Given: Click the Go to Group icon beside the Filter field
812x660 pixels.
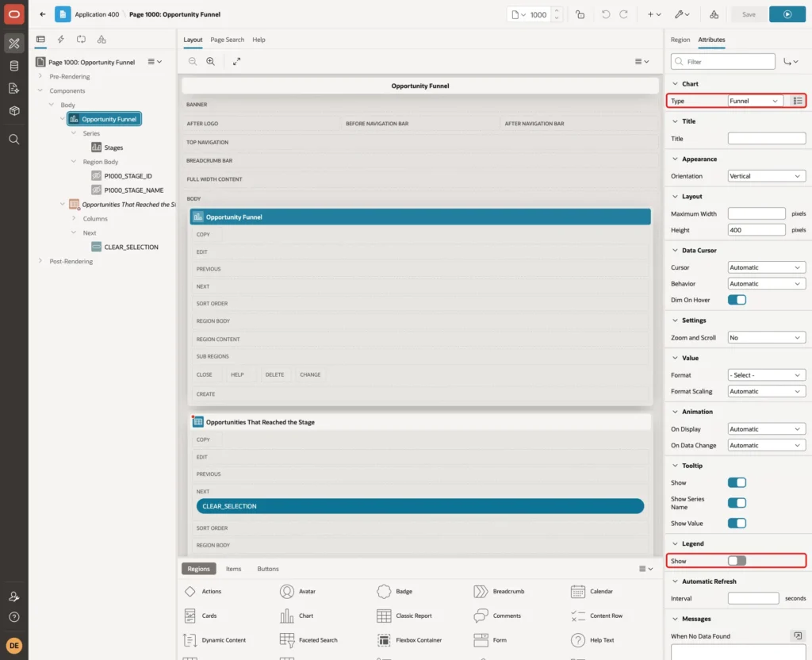Looking at the screenshot, I should coord(791,62).
